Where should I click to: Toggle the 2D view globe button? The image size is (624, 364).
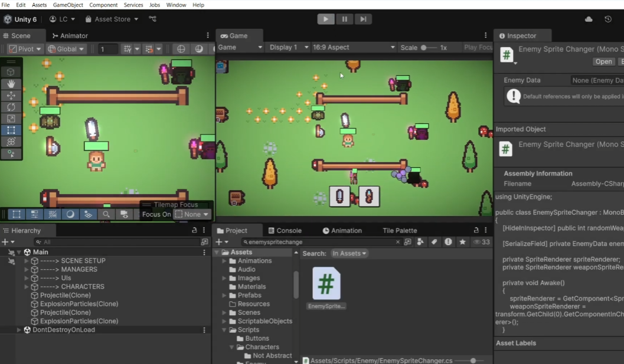coord(181,48)
